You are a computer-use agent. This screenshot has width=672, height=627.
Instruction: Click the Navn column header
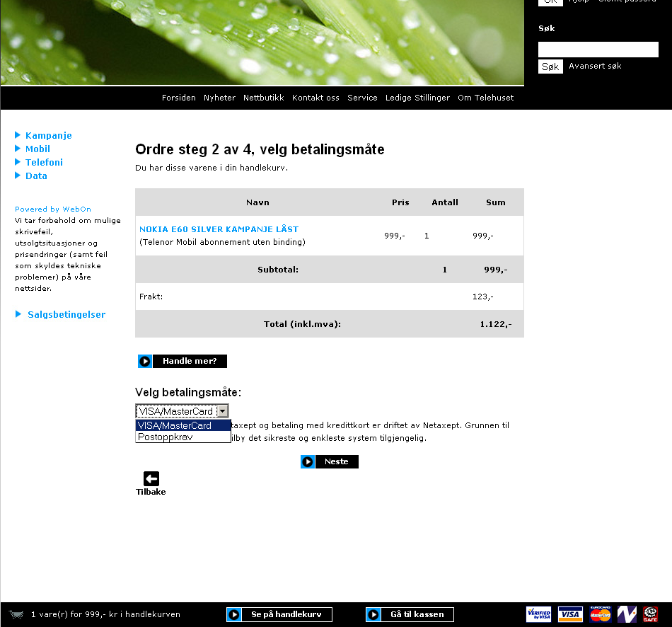click(x=257, y=202)
